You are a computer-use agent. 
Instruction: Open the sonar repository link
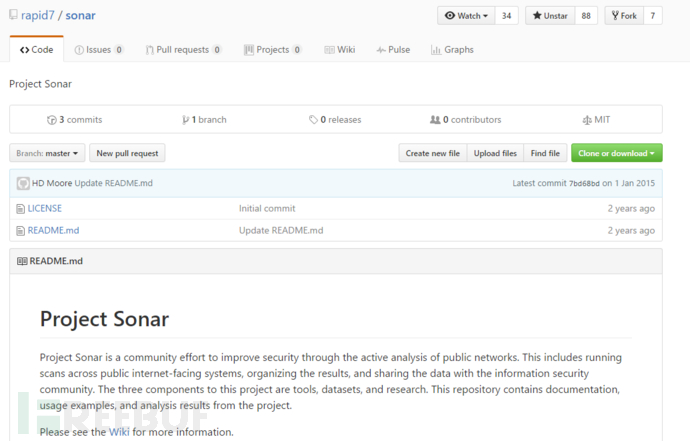pos(81,15)
